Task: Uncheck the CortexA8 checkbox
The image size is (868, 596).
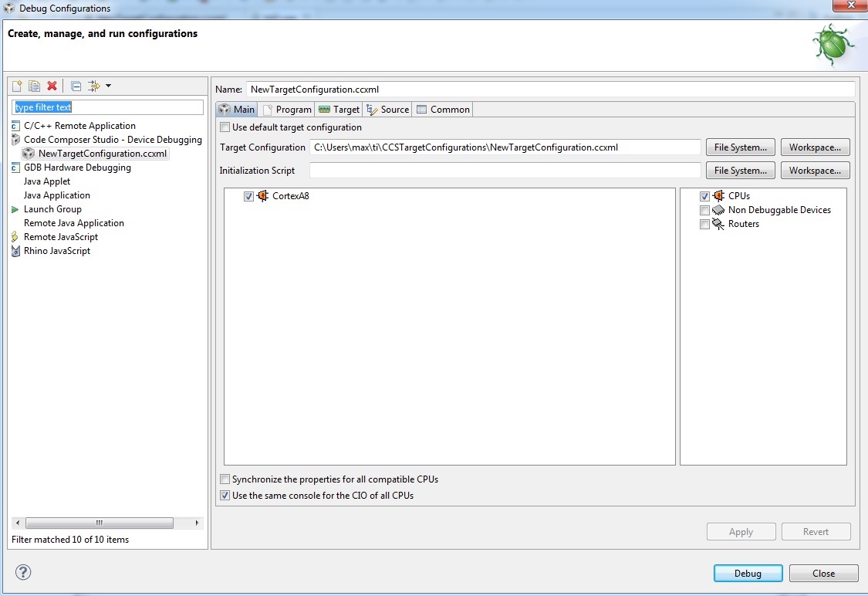Action: [248, 196]
